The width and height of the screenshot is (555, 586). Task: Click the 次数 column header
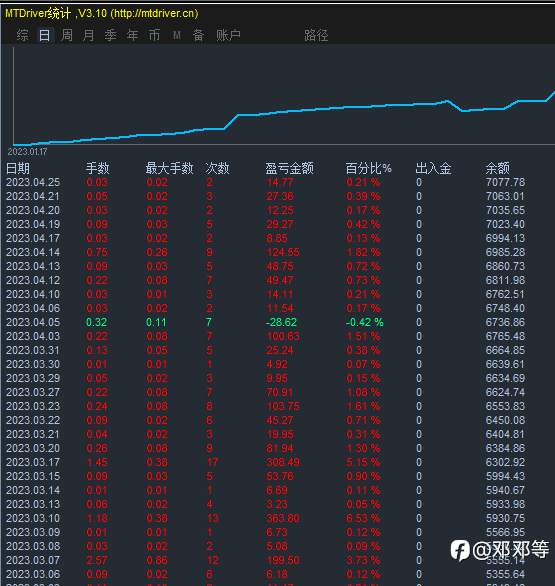click(217, 168)
